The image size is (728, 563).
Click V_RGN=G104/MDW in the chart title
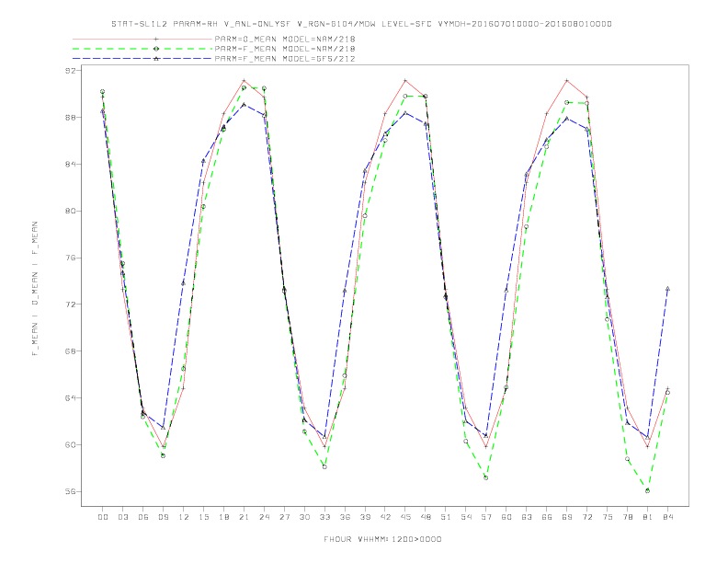click(336, 24)
